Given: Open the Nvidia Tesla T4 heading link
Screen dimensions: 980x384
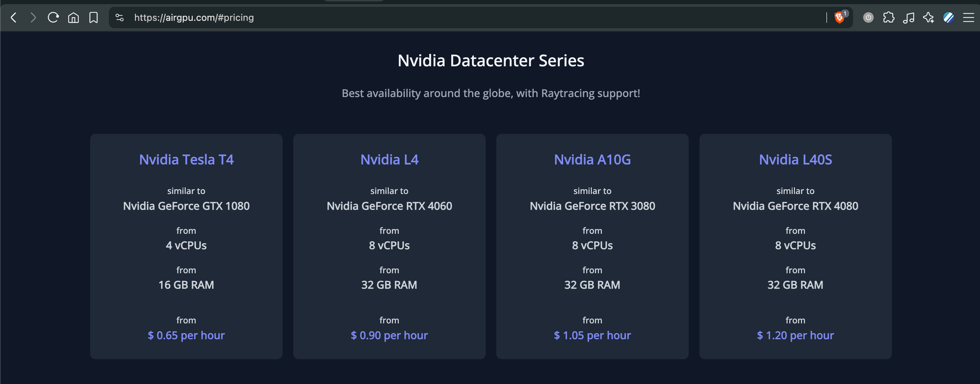Looking at the screenshot, I should click(186, 160).
